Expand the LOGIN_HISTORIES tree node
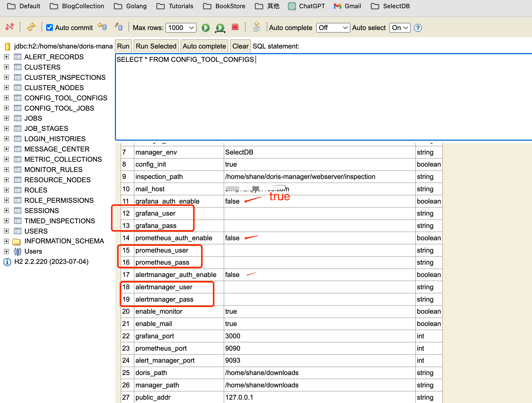532x403 pixels. point(7,139)
